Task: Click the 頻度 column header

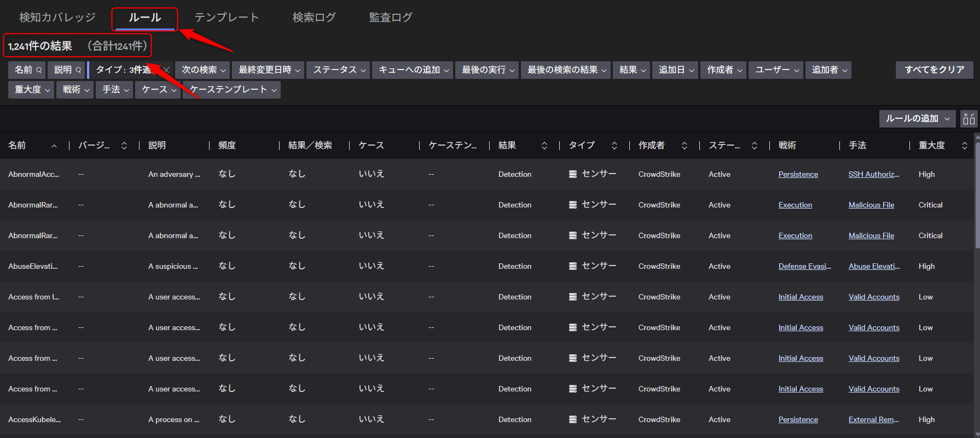Action: (x=227, y=146)
